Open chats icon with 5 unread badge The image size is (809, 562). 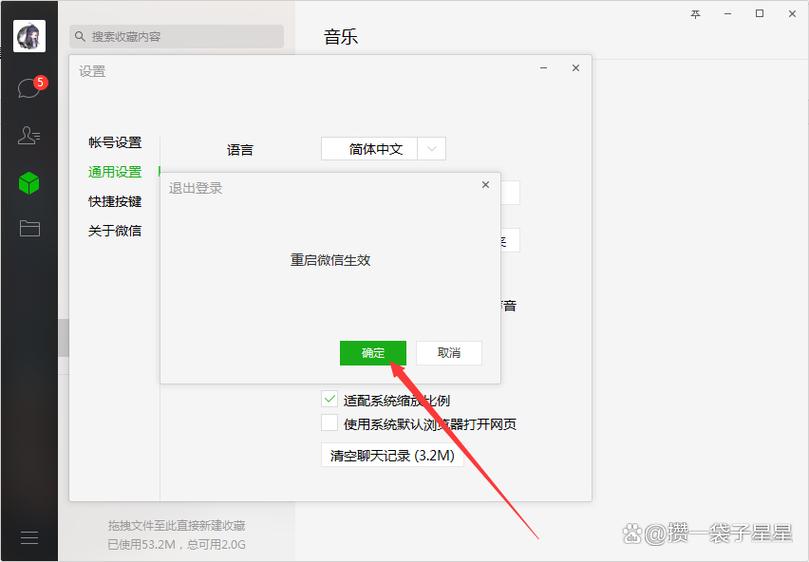pyautogui.click(x=31, y=87)
